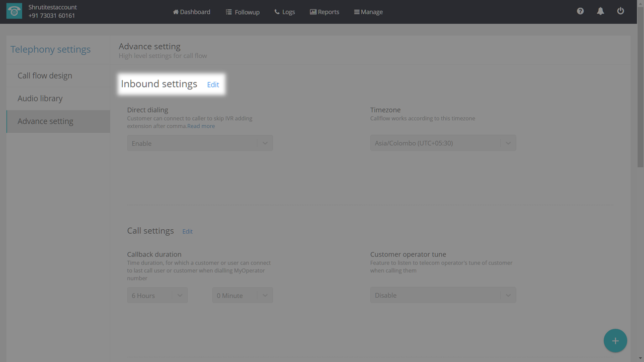Click the teal plus floating button
The width and height of the screenshot is (644, 362).
pos(615,340)
